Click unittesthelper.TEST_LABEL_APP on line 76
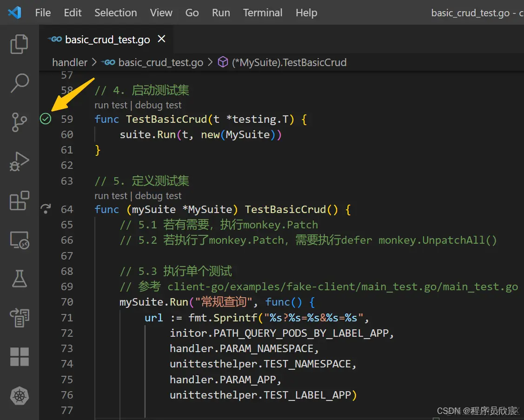This screenshot has width=524, height=420. 260,395
